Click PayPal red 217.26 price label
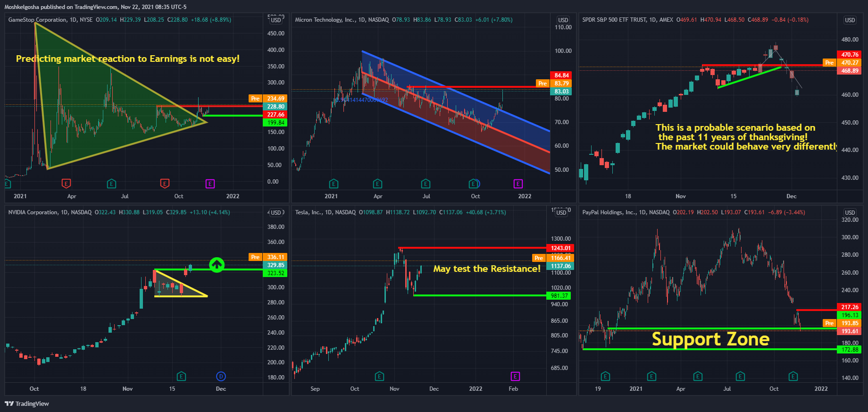 850,307
